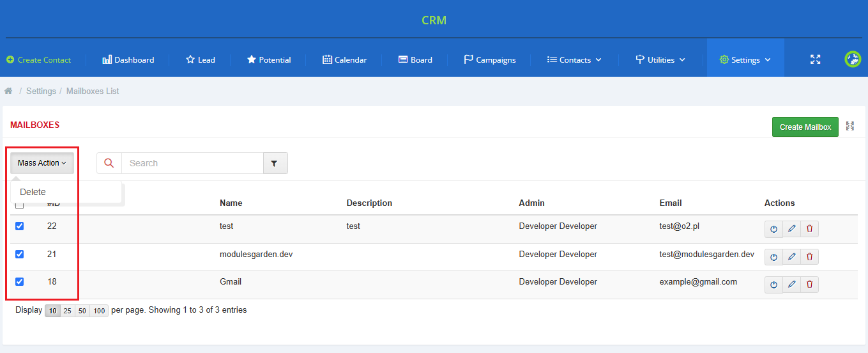
Task: Open the user avatar globe icon
Action: [x=853, y=59]
